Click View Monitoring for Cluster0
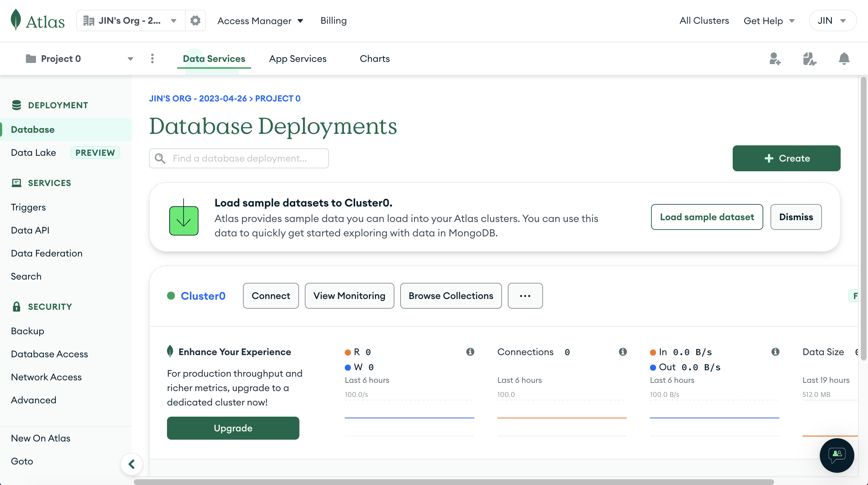The height and width of the screenshot is (485, 868). click(349, 296)
